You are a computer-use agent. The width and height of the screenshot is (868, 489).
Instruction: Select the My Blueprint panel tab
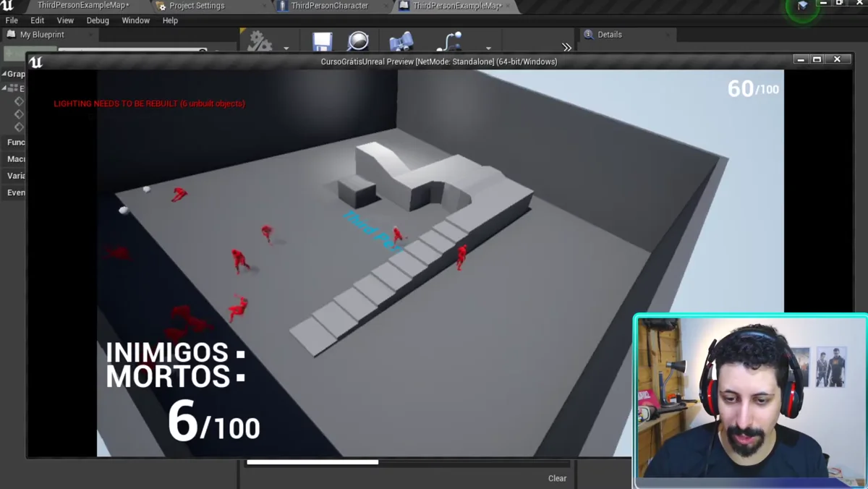click(42, 34)
